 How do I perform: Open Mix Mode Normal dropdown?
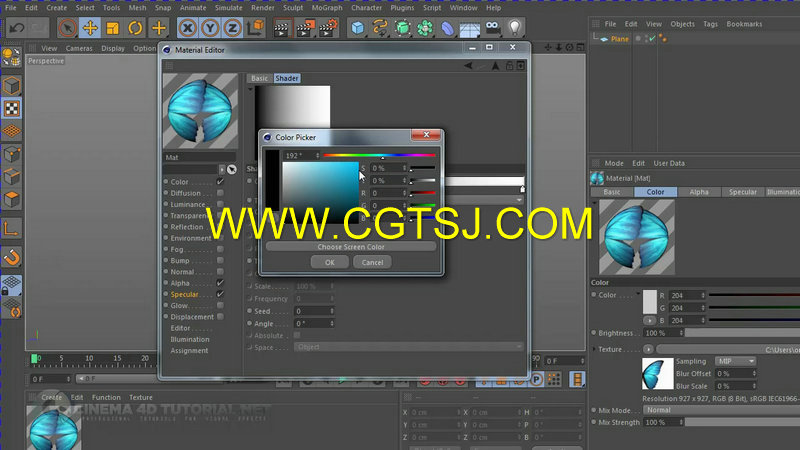click(721, 410)
